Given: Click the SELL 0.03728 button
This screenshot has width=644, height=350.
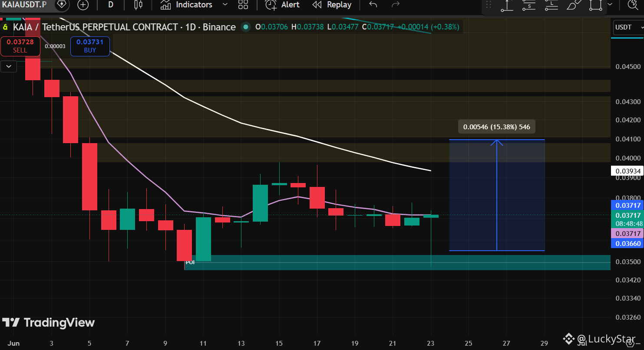Looking at the screenshot, I should (x=20, y=46).
